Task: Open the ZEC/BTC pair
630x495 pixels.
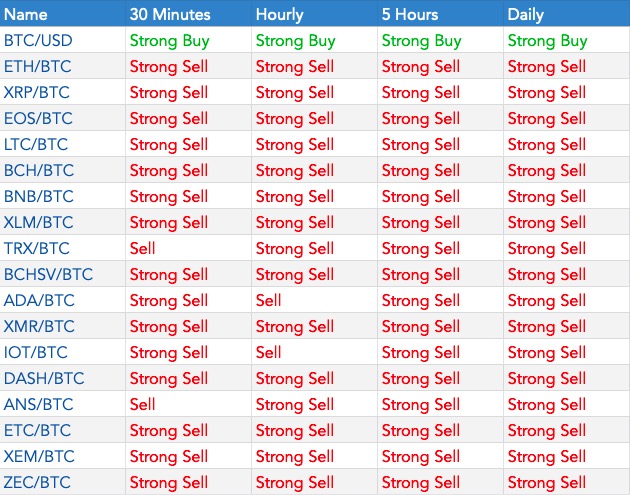Action: [x=38, y=482]
